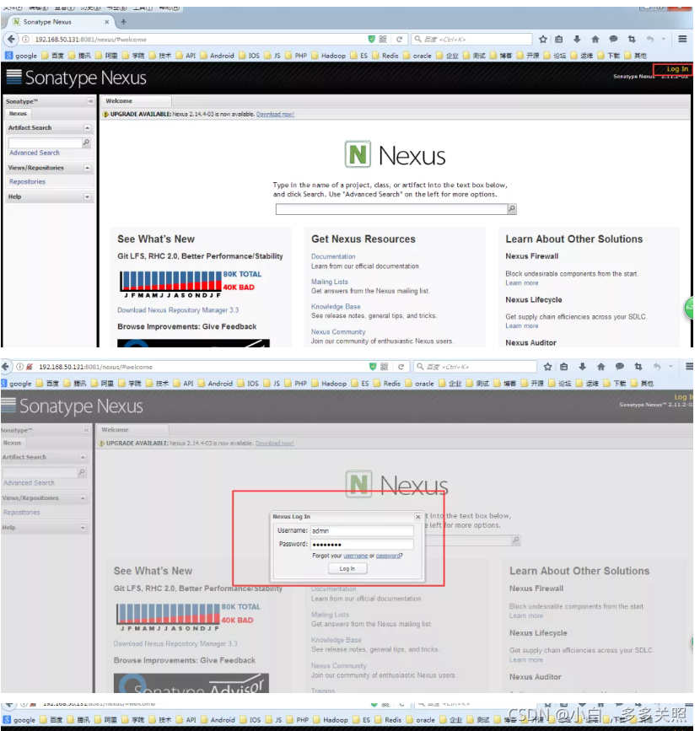
Task: Open oracle bookmark folder in upper bar
Action: 417,56
